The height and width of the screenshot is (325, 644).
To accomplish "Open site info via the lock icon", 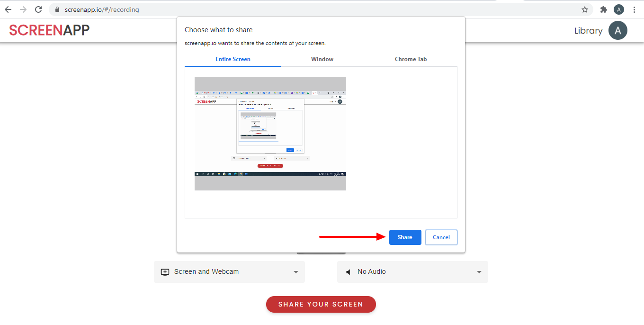I will (57, 9).
